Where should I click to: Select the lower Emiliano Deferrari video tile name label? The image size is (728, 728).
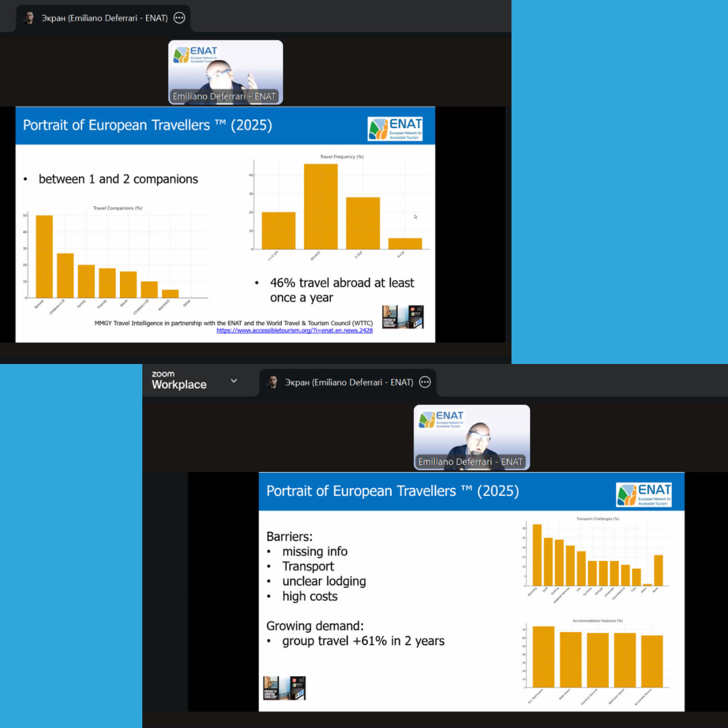[x=471, y=462]
